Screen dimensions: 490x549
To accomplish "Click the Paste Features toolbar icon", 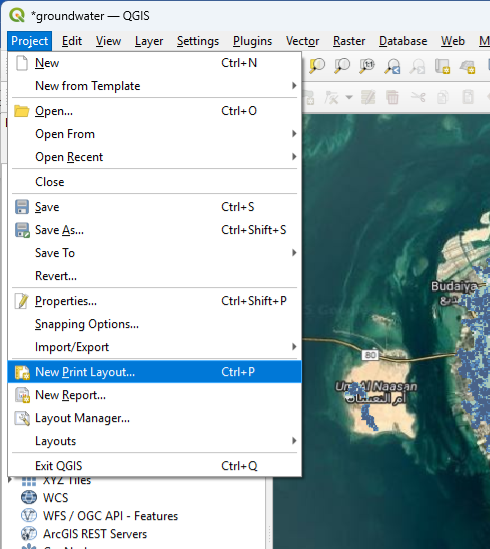I will [x=468, y=97].
